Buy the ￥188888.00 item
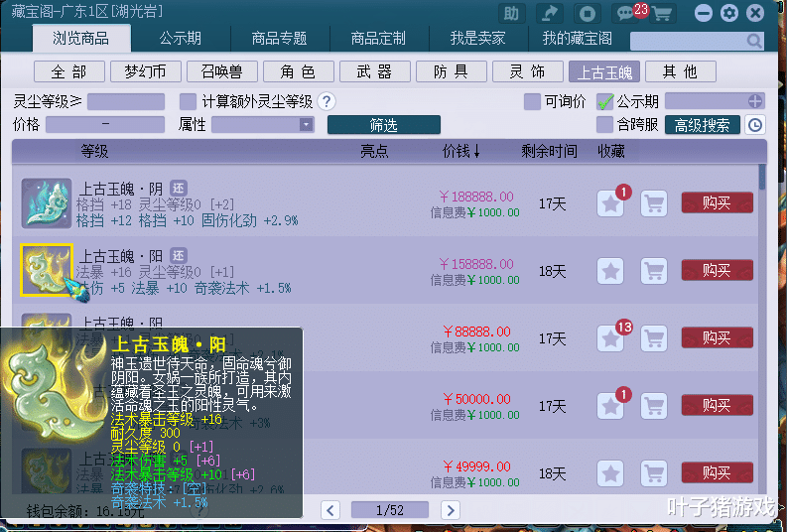This screenshot has width=787, height=532. (718, 202)
